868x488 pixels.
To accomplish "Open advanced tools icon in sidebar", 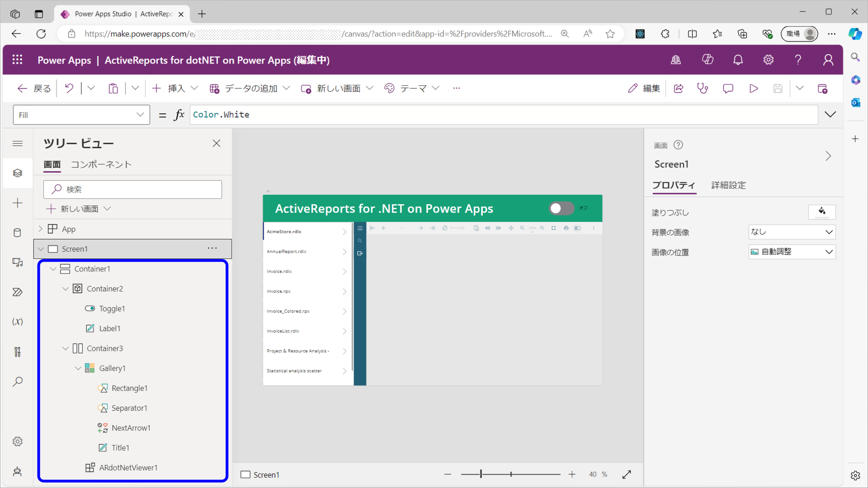I will pyautogui.click(x=18, y=352).
